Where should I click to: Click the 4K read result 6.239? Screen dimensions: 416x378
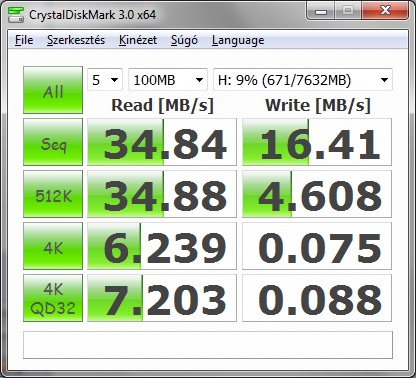tap(162, 246)
